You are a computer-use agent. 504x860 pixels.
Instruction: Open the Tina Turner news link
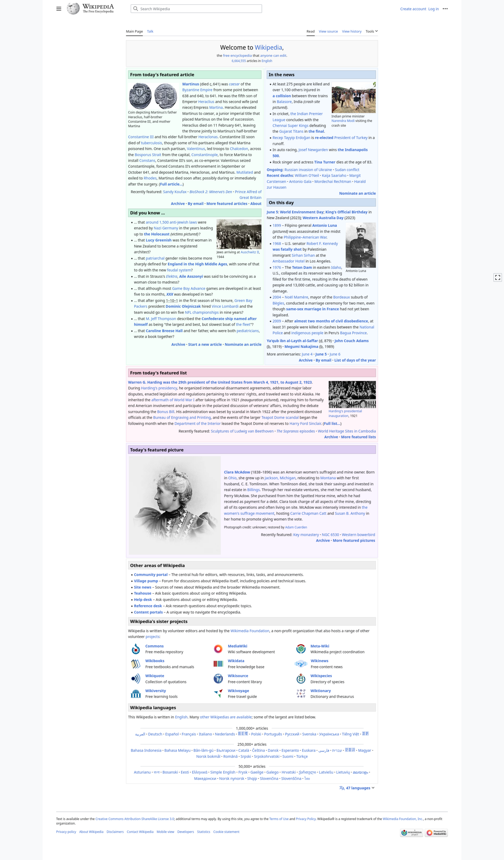(325, 162)
